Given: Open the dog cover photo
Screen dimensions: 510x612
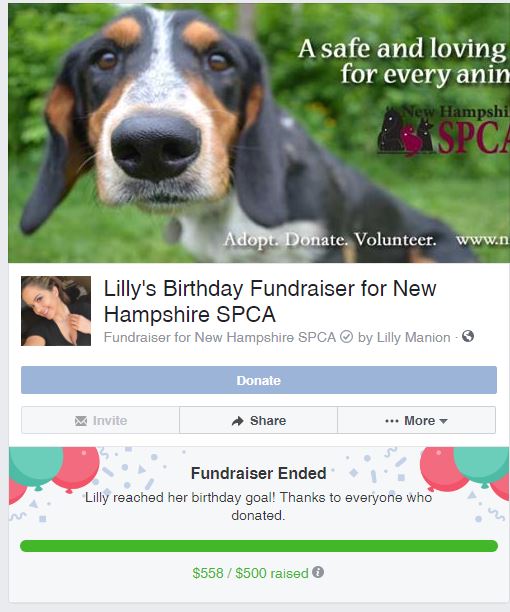Looking at the screenshot, I should tap(259, 133).
